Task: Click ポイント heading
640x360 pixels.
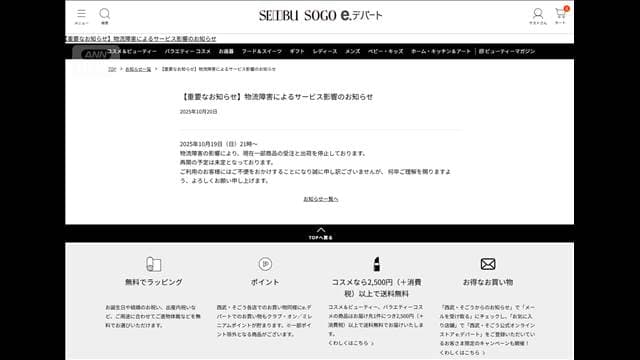Action: (265, 282)
